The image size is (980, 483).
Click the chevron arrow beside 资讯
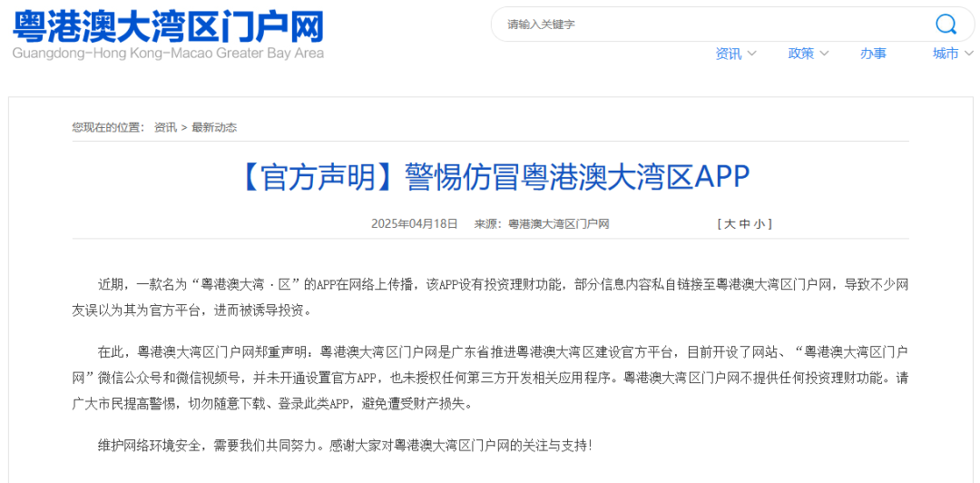[x=751, y=54]
